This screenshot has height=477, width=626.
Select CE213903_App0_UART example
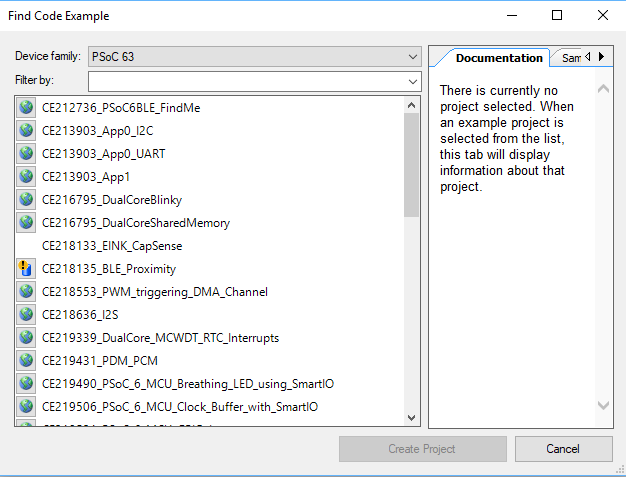click(103, 154)
